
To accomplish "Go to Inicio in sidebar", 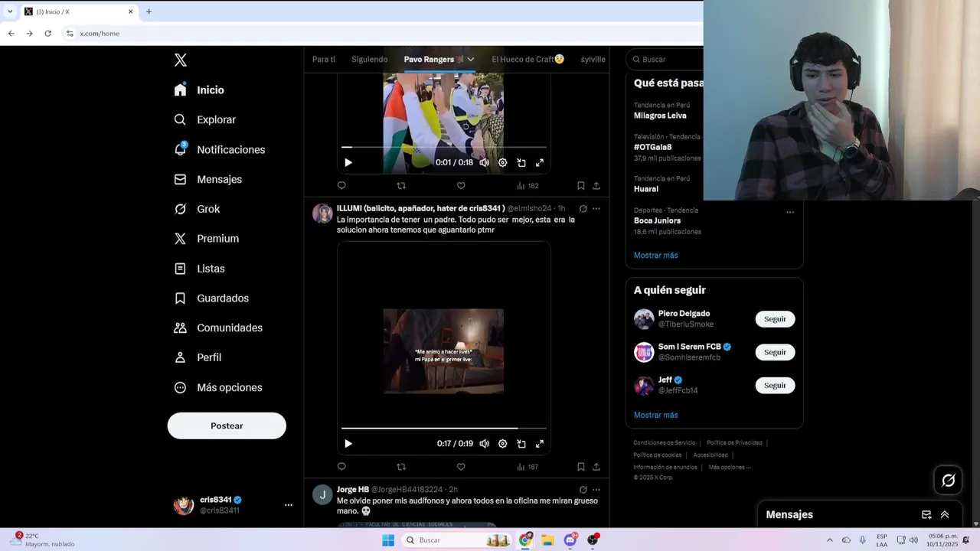I will (199, 90).
